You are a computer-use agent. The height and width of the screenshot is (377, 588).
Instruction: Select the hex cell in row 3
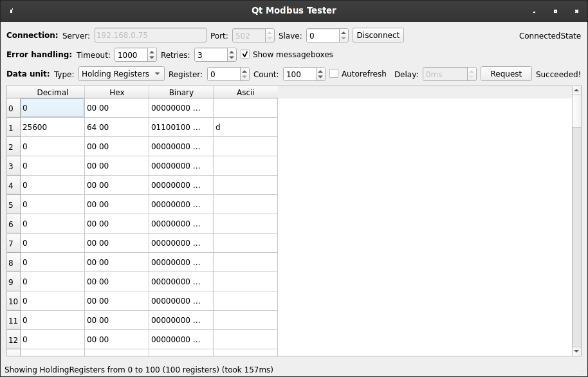coord(116,166)
